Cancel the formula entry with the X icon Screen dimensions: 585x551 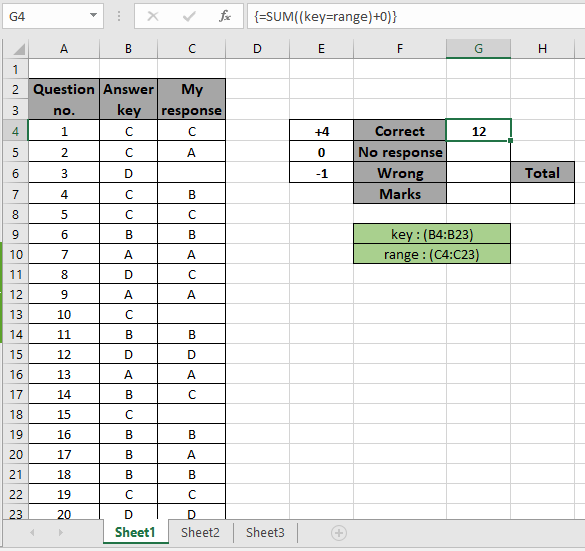(x=153, y=16)
